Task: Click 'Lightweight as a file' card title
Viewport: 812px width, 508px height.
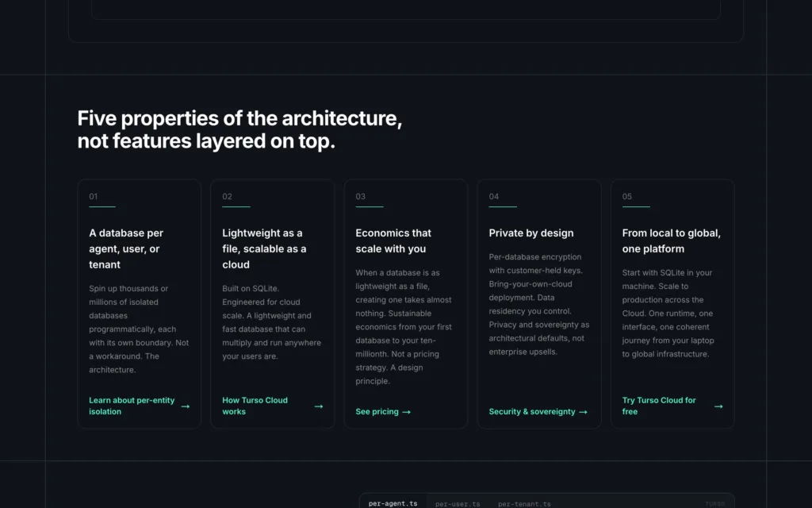Action: 264,248
